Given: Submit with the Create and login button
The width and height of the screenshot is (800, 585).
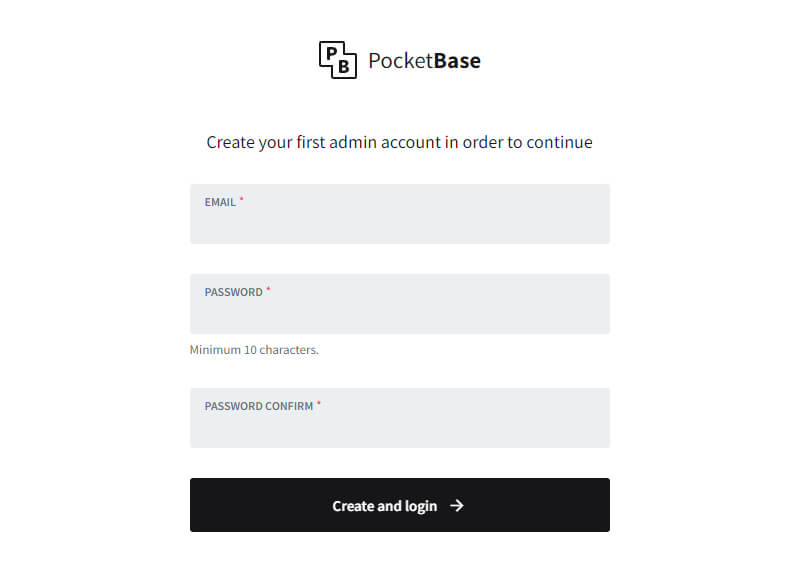Looking at the screenshot, I should click(399, 505).
